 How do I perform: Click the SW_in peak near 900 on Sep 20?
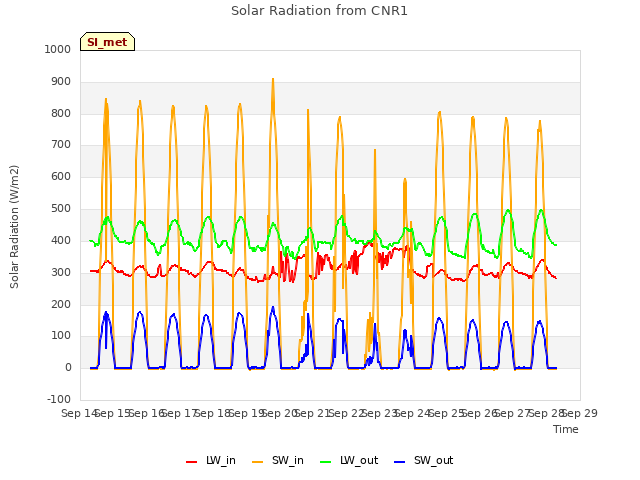(273, 79)
